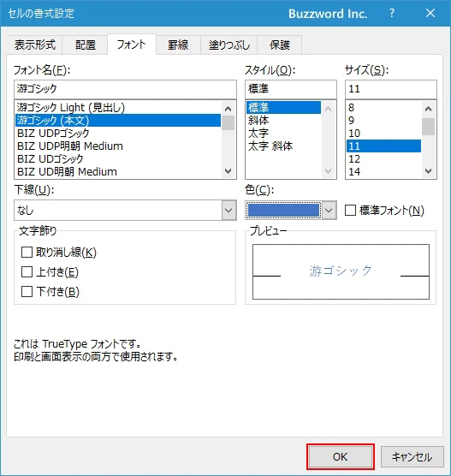Enable 標準フォント checkbox

[x=350, y=210]
